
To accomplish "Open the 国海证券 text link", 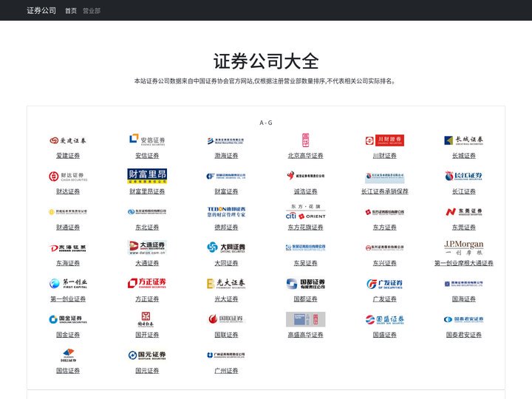I will click(464, 299).
